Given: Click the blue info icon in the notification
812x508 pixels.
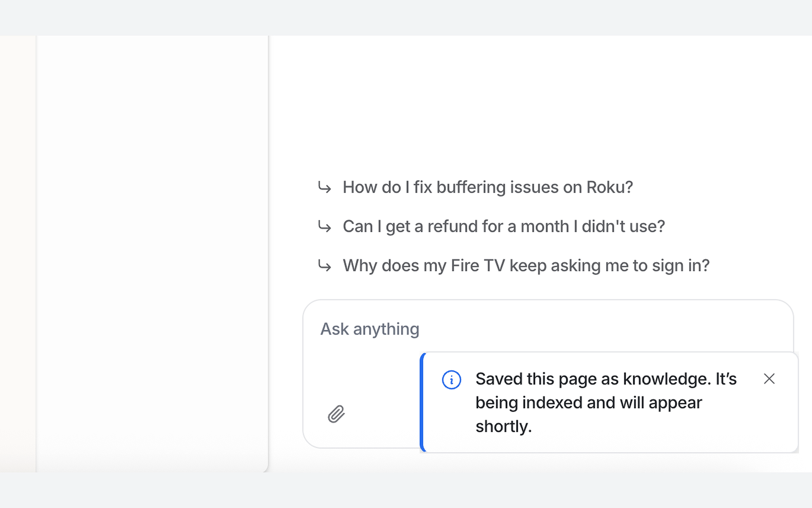Looking at the screenshot, I should pyautogui.click(x=451, y=380).
